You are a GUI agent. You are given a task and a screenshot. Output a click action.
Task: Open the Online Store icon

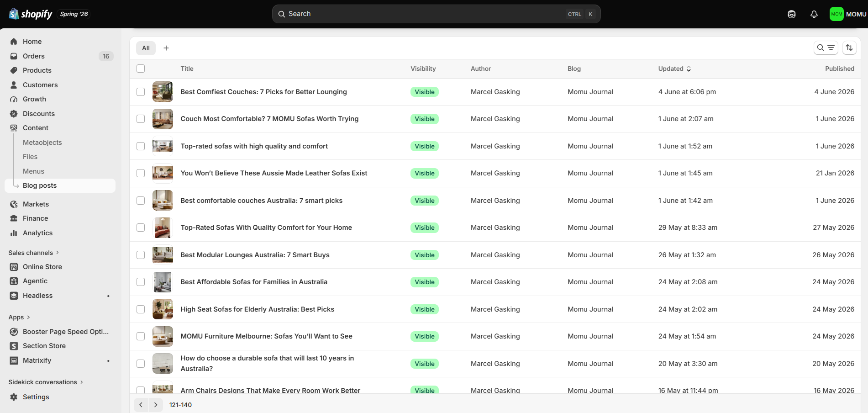(14, 267)
